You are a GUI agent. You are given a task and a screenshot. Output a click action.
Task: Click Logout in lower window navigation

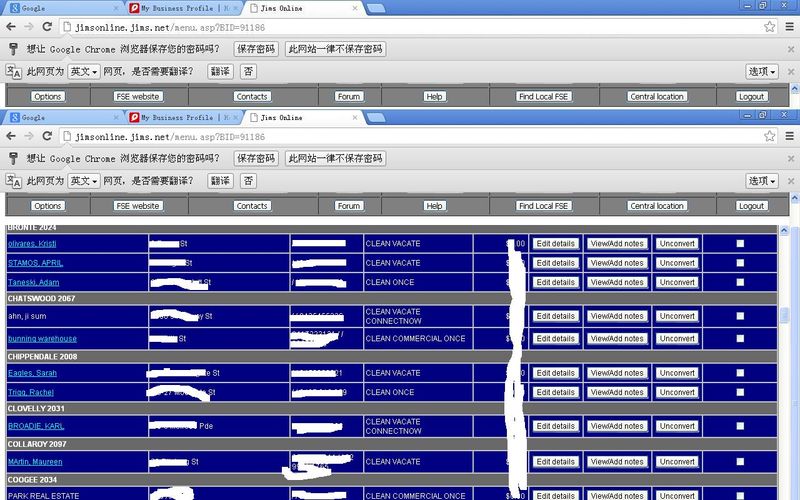coord(751,206)
